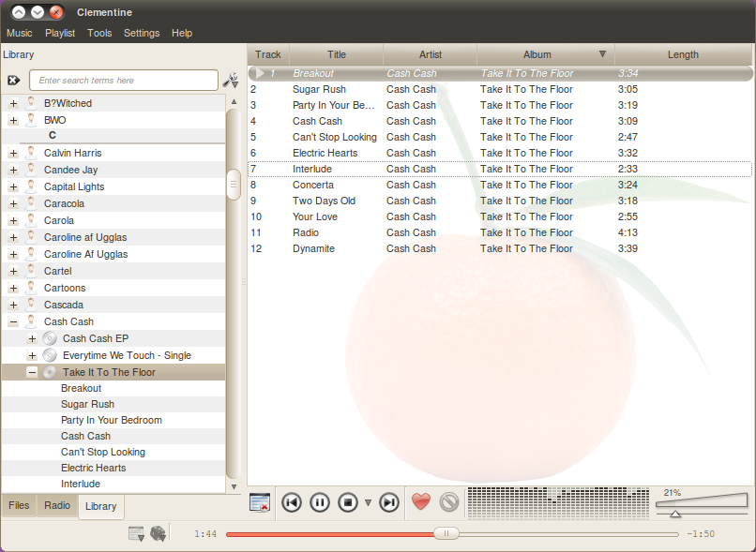Click the Cash Cash EP album disc icon
This screenshot has height=552, width=756.
coord(50,338)
